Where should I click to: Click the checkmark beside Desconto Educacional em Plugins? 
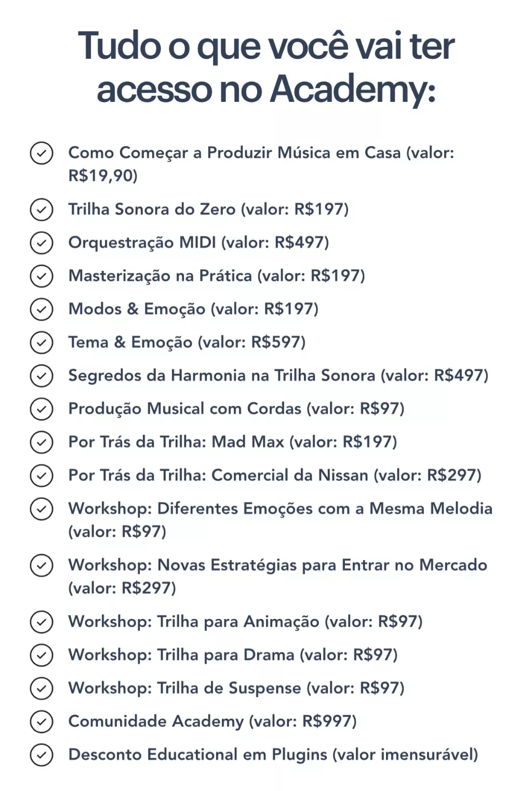point(42,755)
